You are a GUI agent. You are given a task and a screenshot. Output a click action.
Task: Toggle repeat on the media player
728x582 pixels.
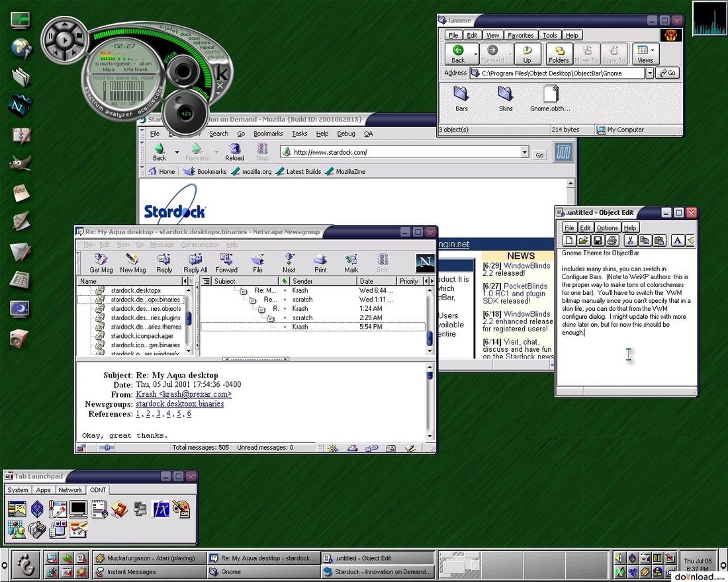[207, 48]
